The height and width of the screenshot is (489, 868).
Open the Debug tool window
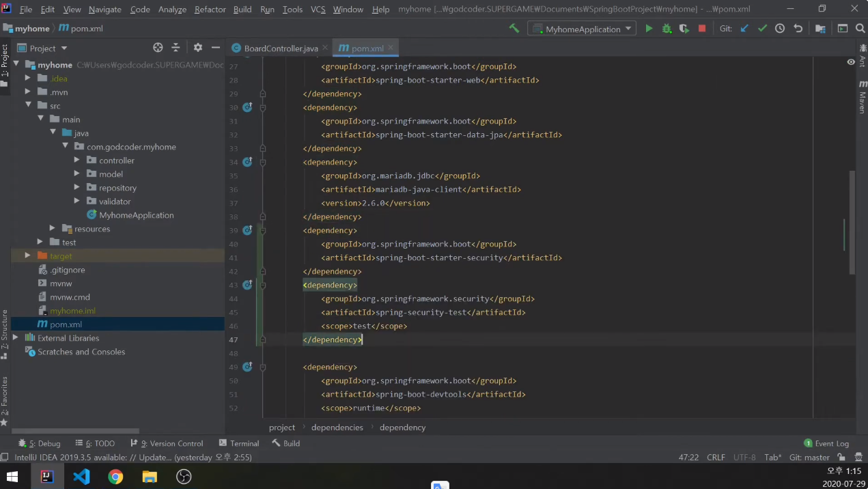pyautogui.click(x=40, y=443)
